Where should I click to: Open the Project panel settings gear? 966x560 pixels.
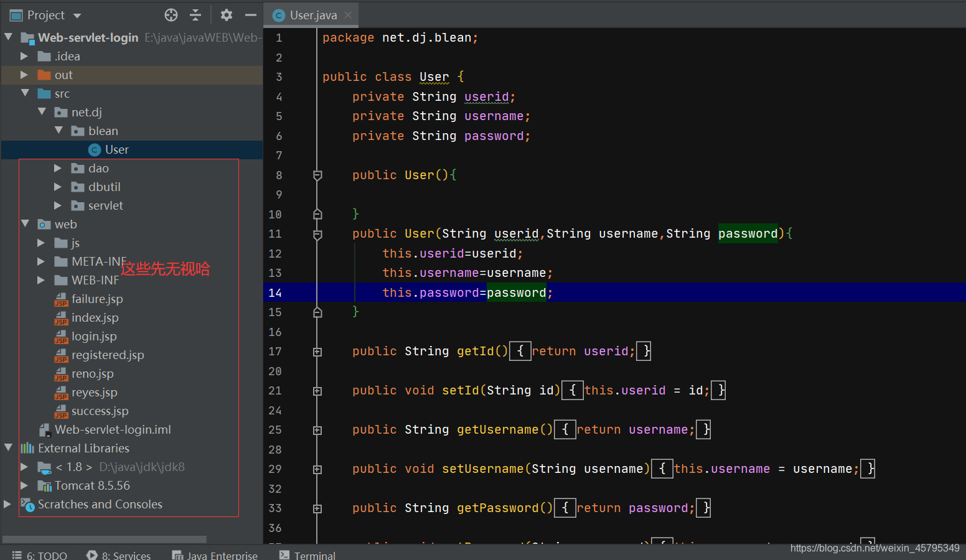[227, 15]
